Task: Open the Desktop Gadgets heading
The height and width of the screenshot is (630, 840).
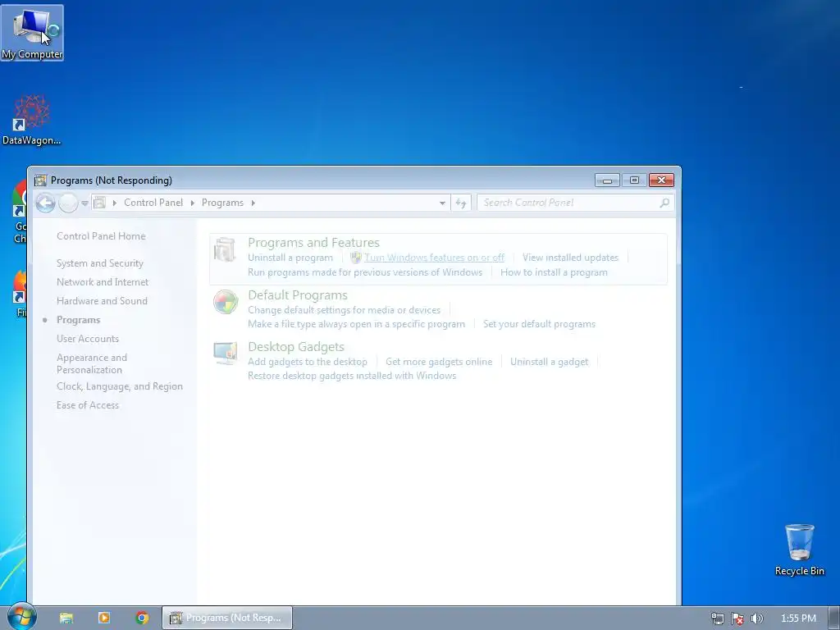Action: click(x=295, y=347)
